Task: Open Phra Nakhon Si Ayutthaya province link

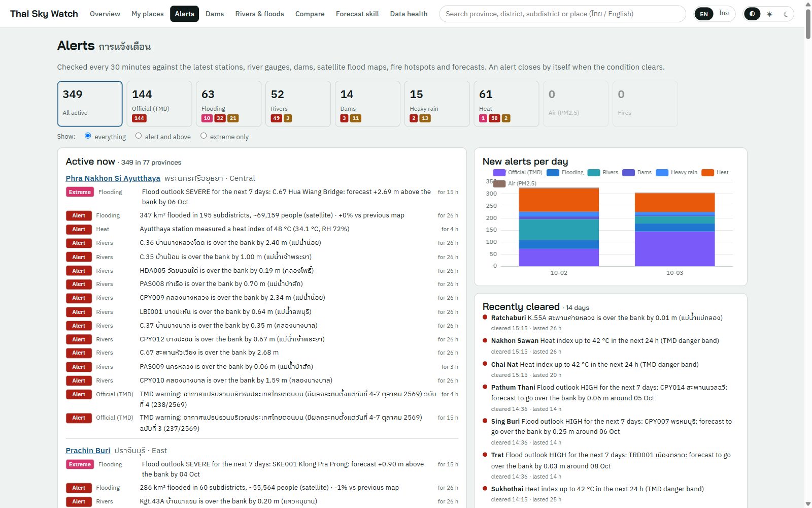Action: point(113,178)
